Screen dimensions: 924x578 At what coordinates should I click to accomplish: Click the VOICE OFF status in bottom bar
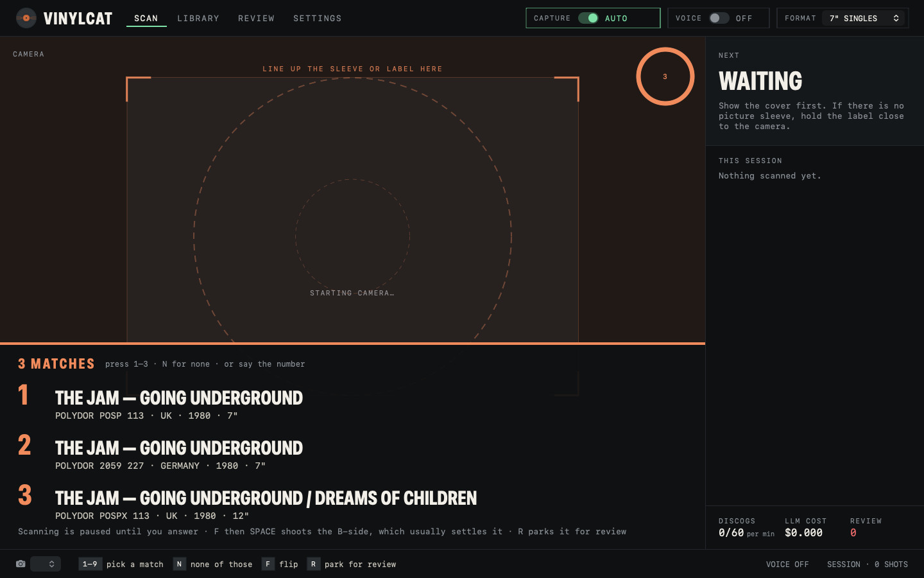(x=787, y=565)
